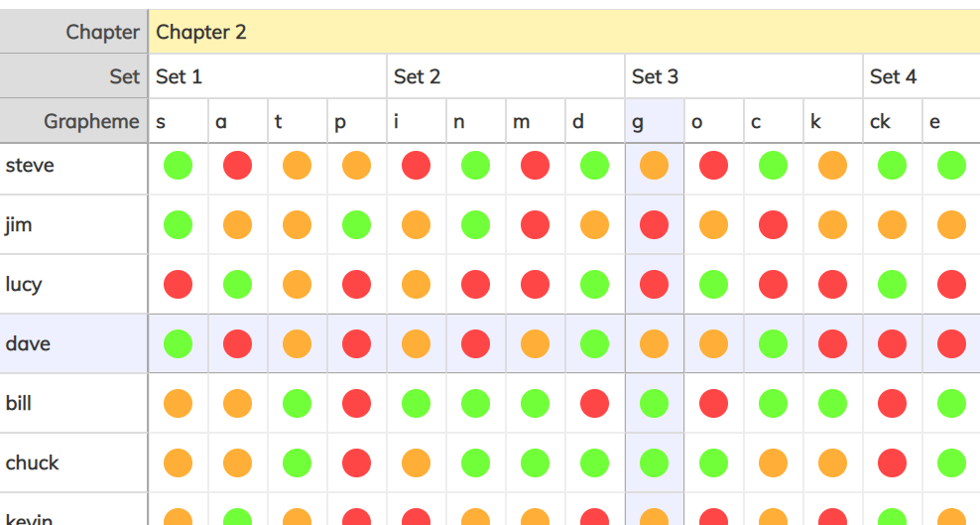Screen dimensions: 980x525
Task: Select the grapheme ck column header
Action: point(893,121)
